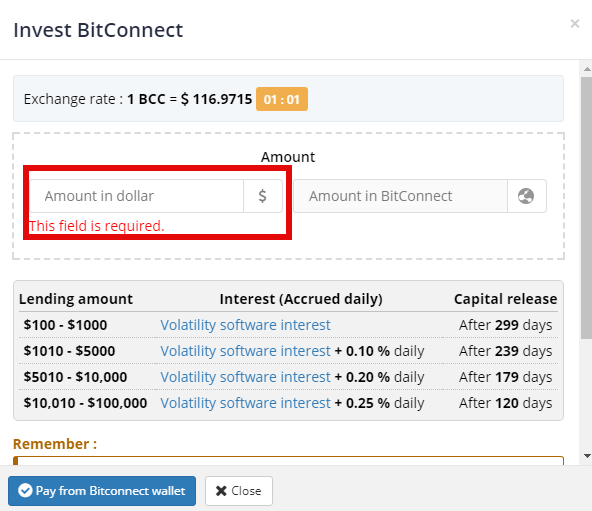
Task: Click the dollar sign icon addon
Action: pos(263,196)
